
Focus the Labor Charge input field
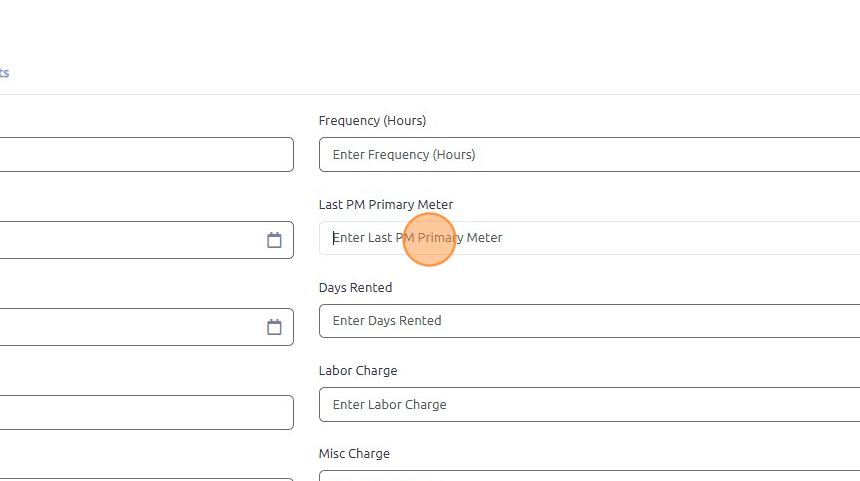(590, 405)
